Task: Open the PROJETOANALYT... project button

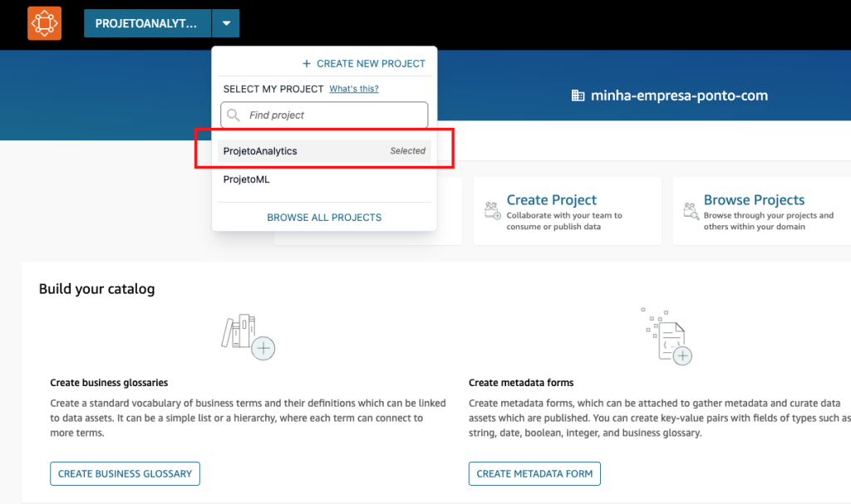Action: pyautogui.click(x=147, y=23)
